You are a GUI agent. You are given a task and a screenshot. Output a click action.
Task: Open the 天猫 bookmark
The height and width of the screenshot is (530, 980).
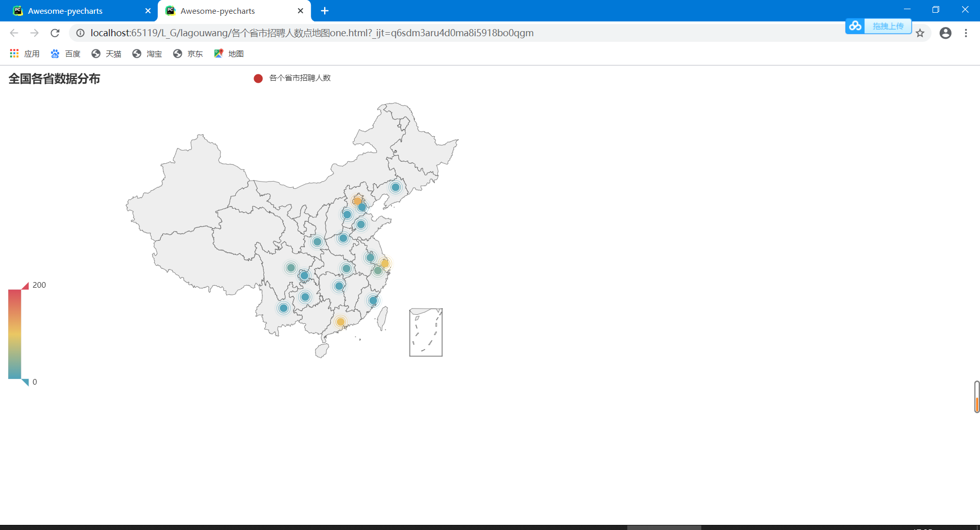[106, 54]
